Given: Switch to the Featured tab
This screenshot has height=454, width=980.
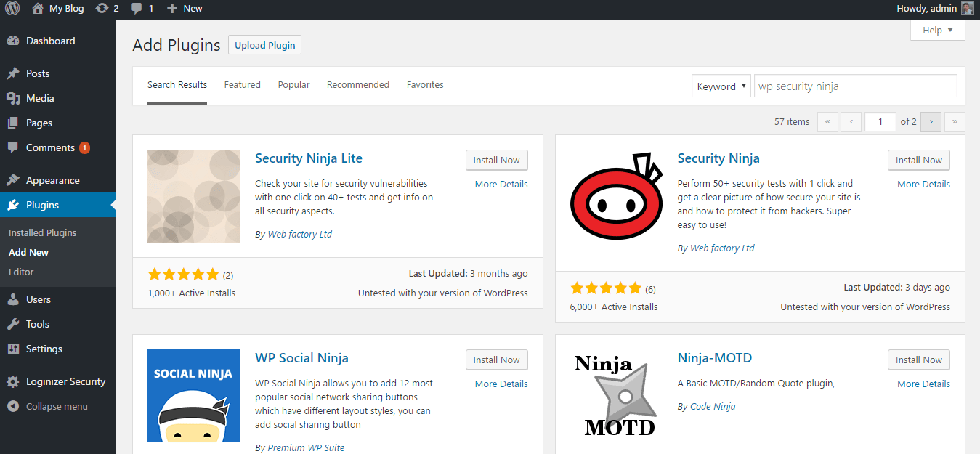Looking at the screenshot, I should (x=242, y=85).
